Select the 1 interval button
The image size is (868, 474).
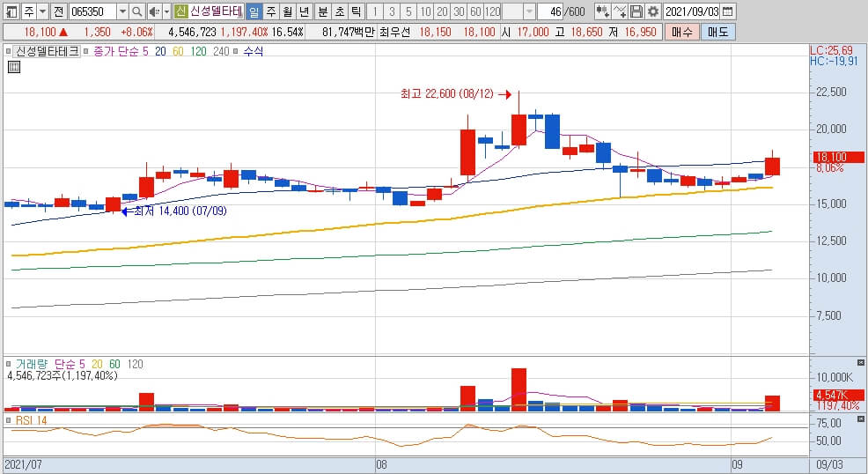(375, 11)
